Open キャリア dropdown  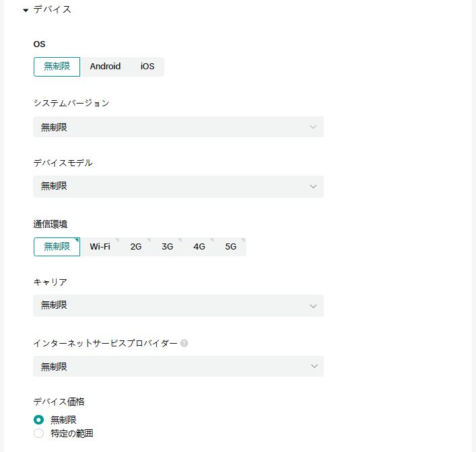click(x=168, y=306)
